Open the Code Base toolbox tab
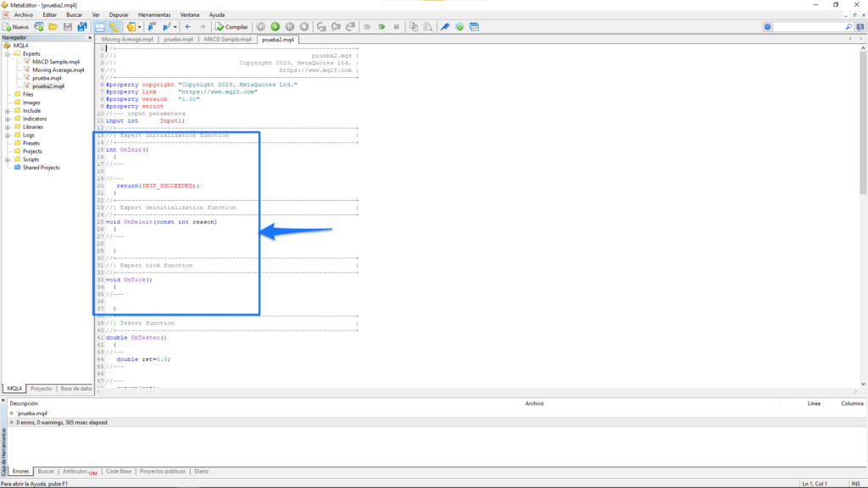 pos(119,471)
